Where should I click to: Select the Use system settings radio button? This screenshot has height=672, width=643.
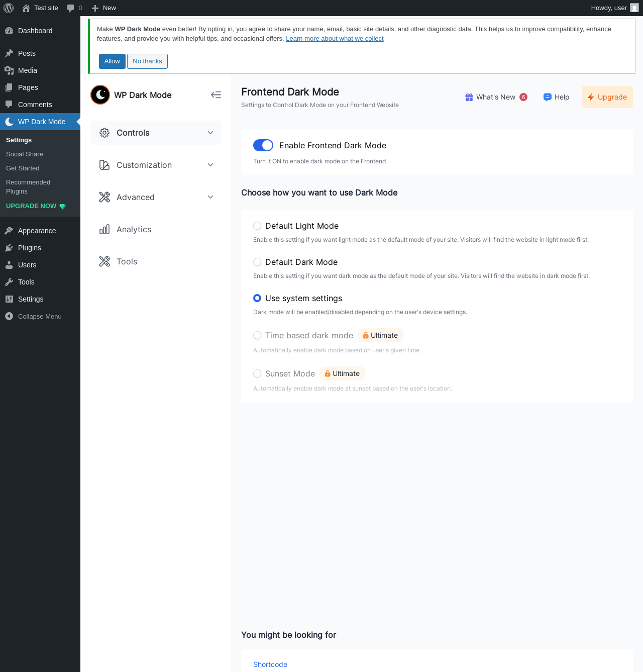pos(257,298)
